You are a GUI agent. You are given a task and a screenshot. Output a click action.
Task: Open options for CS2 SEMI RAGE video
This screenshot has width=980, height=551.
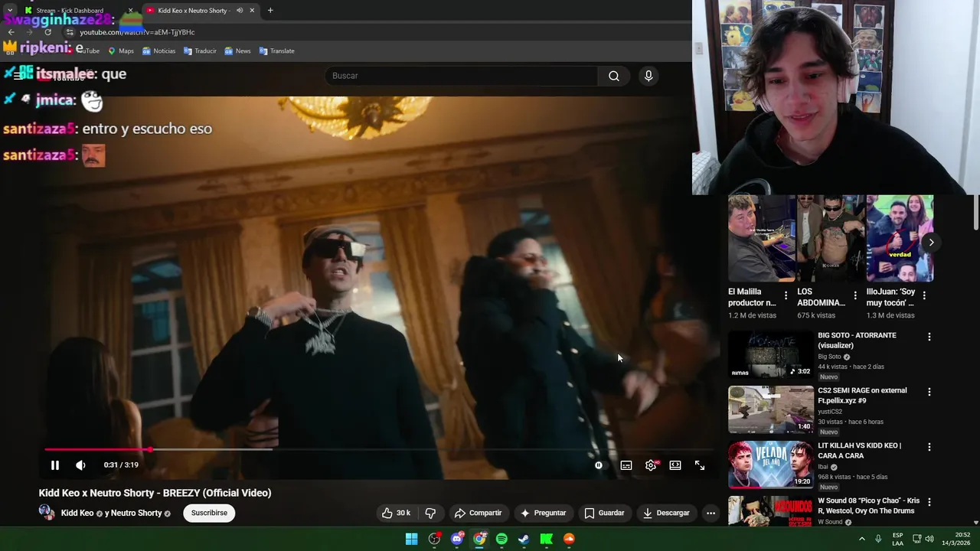tap(929, 392)
